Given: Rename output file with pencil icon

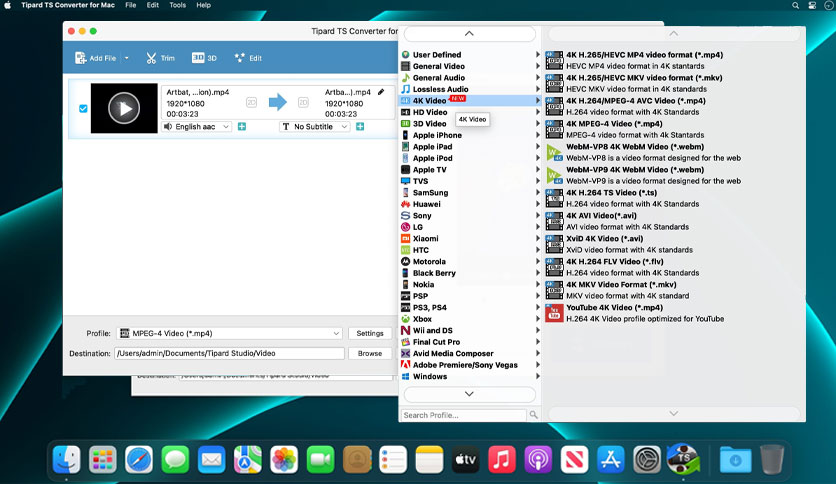Looking at the screenshot, I should point(381,92).
